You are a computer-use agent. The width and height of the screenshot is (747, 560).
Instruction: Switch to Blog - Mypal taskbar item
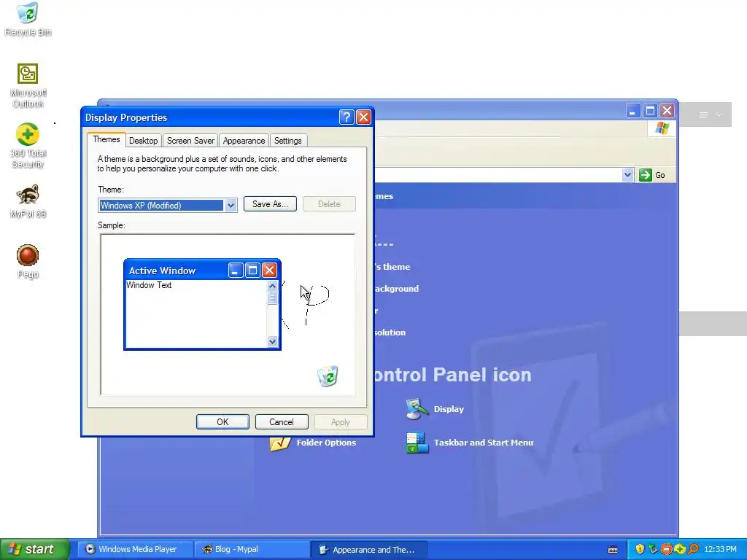250,549
